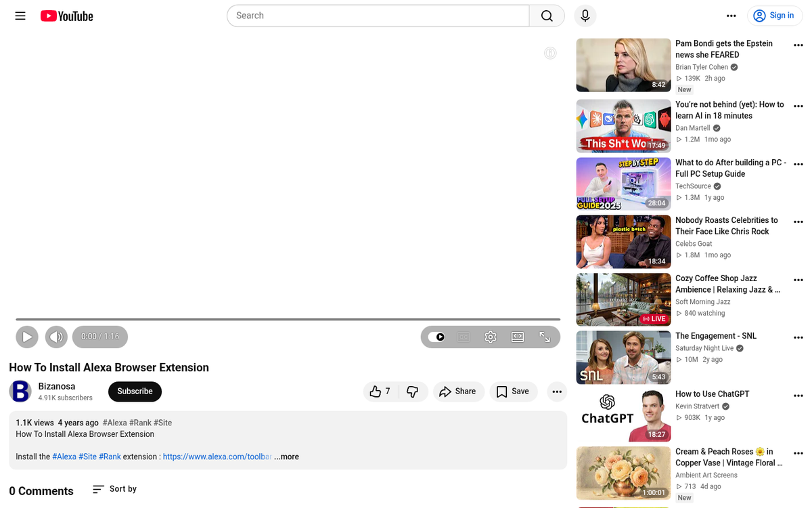This screenshot has height=508, width=812.
Task: Start voice search with microphone icon
Action: (585, 16)
